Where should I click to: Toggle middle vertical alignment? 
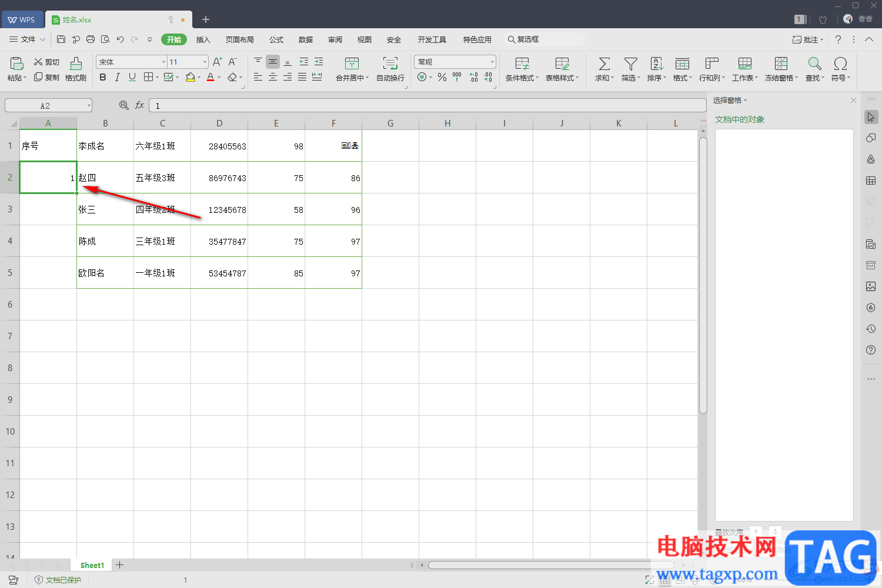(x=273, y=61)
